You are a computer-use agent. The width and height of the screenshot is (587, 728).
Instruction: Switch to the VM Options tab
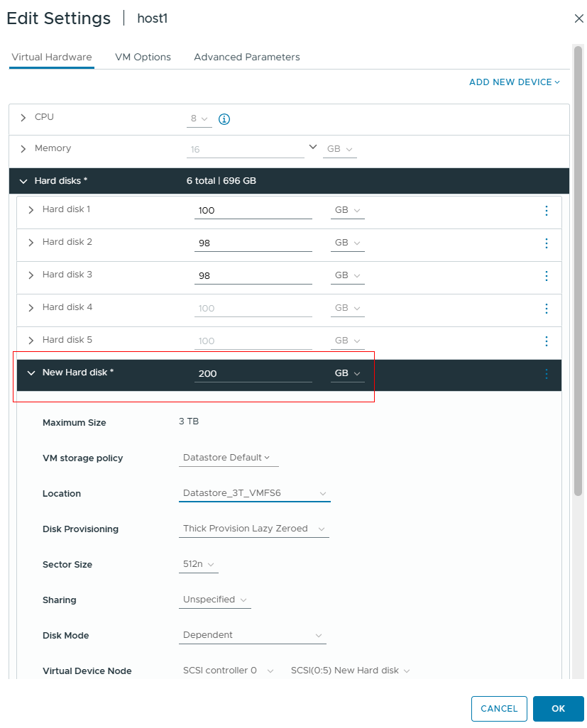143,57
